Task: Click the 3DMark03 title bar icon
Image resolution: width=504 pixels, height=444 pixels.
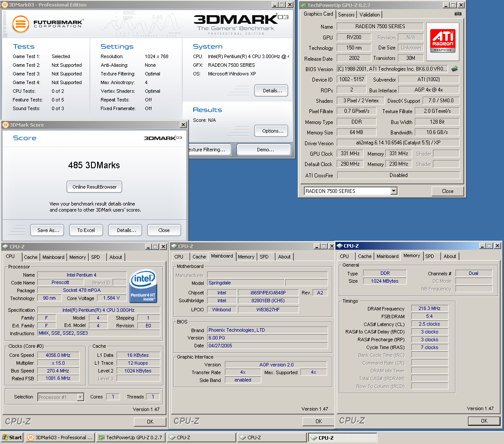Action: (5, 5)
